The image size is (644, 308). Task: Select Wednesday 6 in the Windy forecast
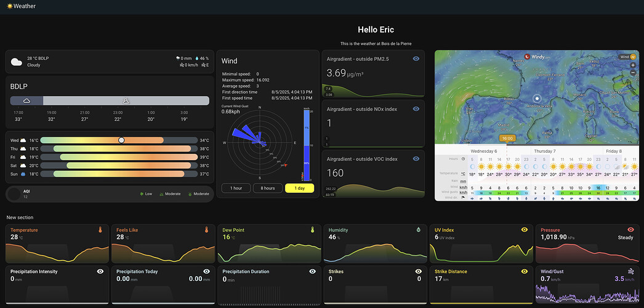coord(484,151)
